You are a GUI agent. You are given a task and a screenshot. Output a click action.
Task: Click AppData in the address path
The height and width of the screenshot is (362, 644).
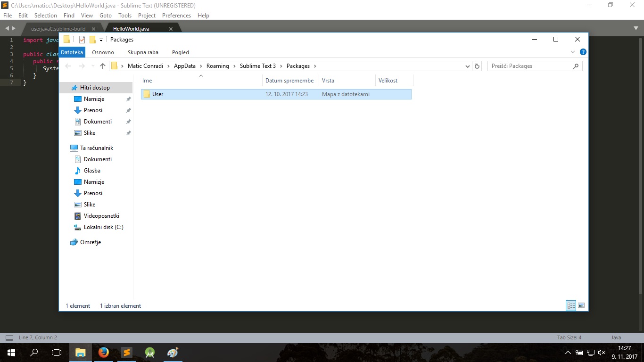[x=185, y=66]
